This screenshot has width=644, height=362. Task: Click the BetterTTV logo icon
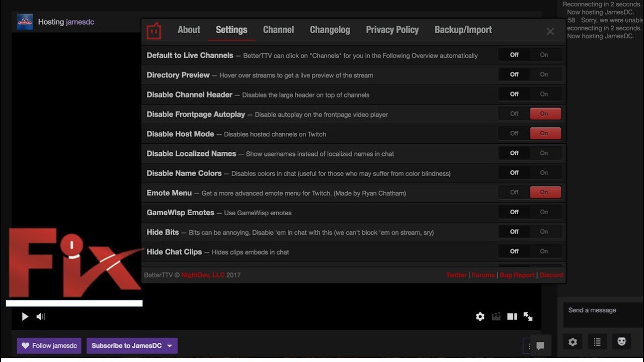(154, 31)
